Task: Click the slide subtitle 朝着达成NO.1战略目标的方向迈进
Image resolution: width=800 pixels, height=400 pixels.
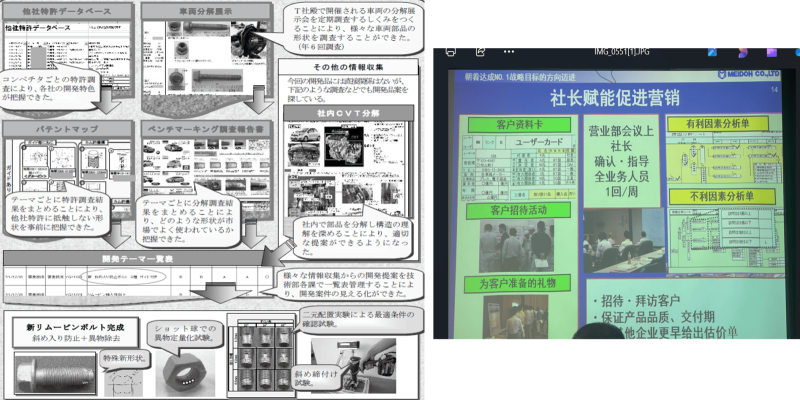Action: 520,77
